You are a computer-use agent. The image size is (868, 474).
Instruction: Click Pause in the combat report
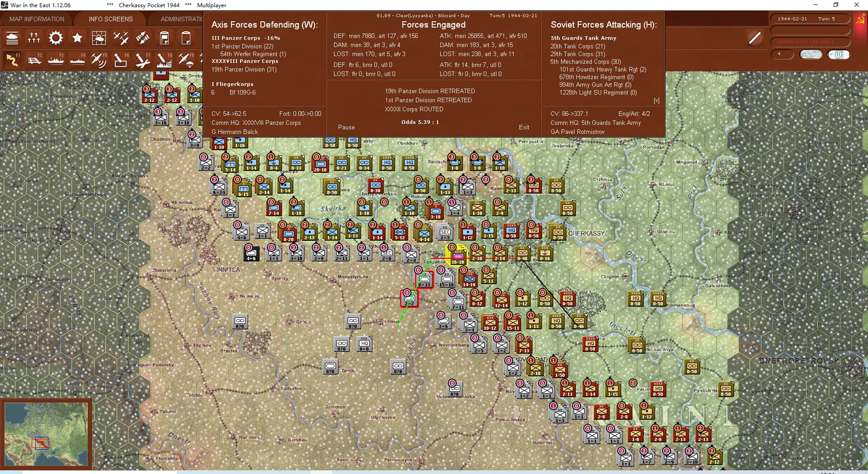(346, 128)
